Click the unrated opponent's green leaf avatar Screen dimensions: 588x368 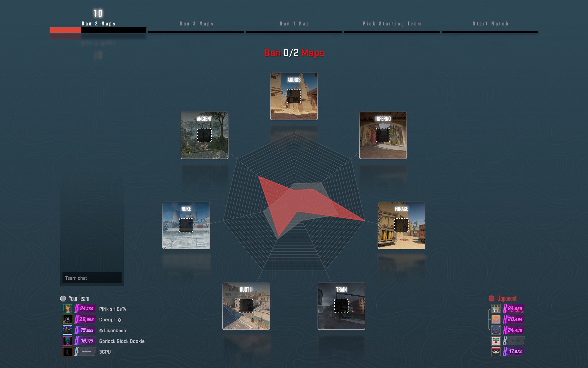coord(496,341)
